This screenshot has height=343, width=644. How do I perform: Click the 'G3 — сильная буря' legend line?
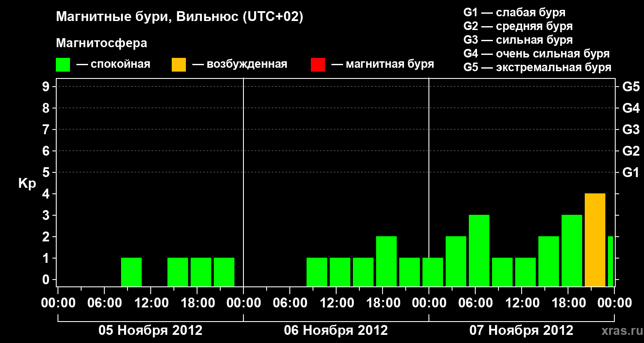(x=518, y=40)
